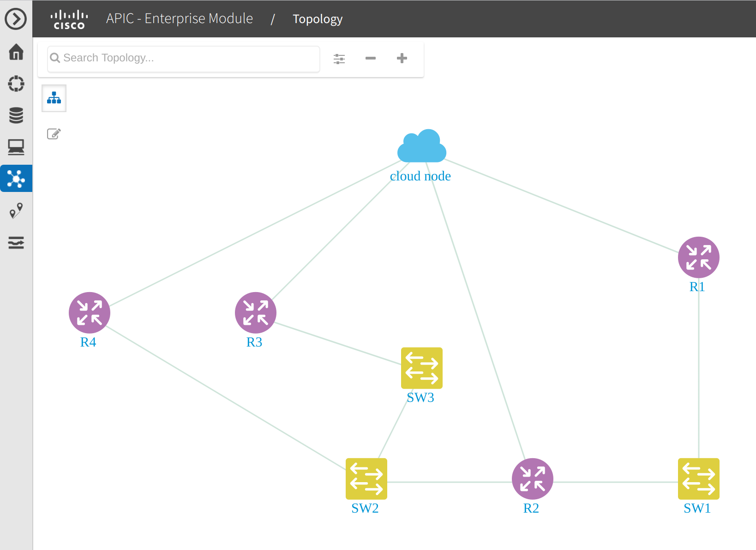Zoom out using the minus control
This screenshot has height=550, width=756.
click(370, 58)
